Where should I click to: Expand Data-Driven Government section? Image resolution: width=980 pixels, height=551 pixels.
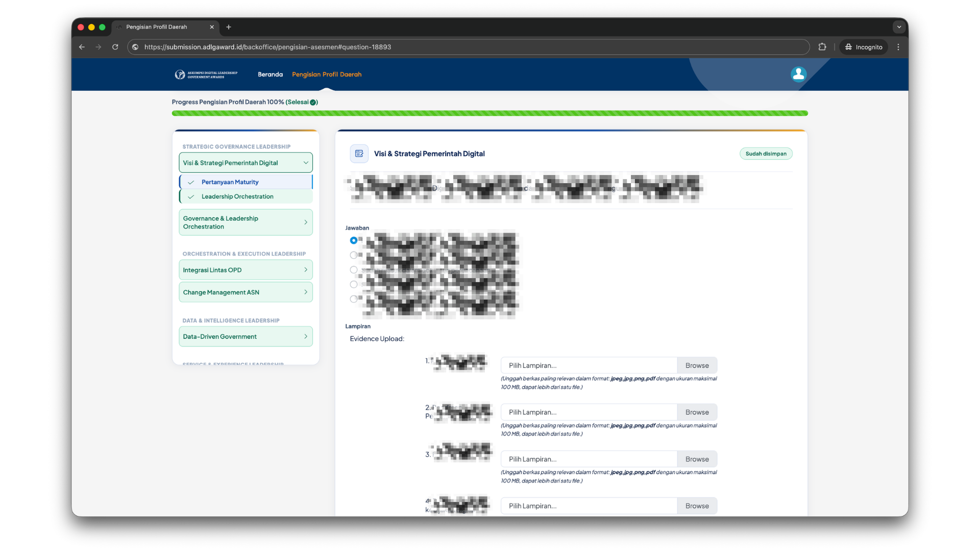pos(246,337)
